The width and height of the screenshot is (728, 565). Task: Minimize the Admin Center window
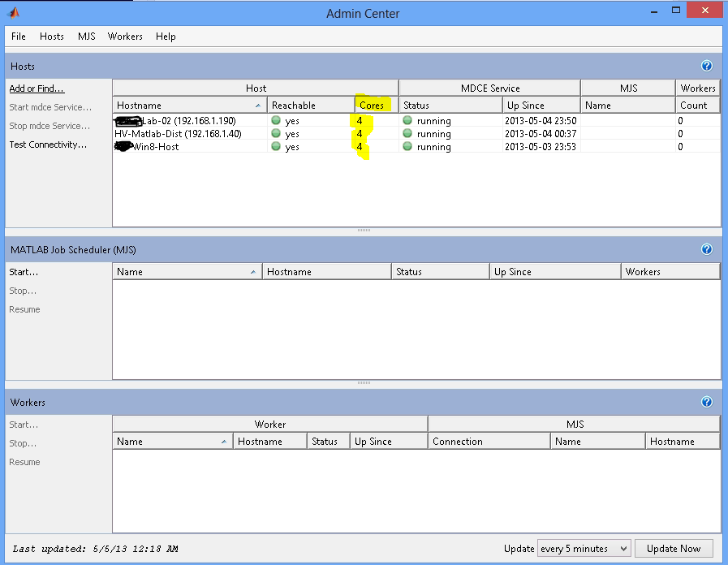point(653,11)
